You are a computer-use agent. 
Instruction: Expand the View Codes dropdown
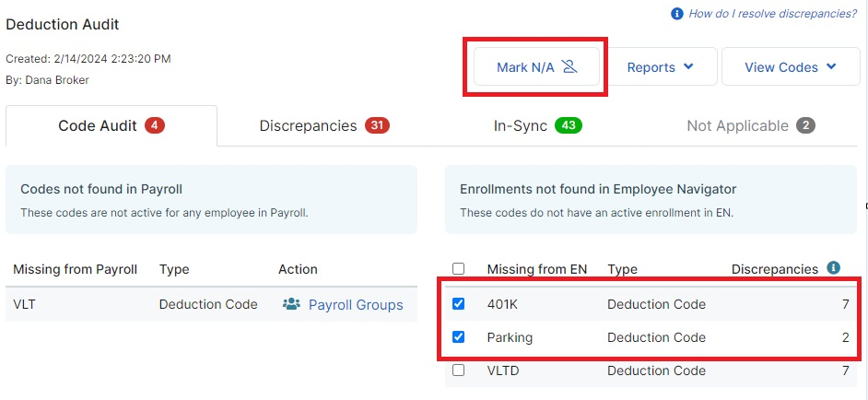791,66
